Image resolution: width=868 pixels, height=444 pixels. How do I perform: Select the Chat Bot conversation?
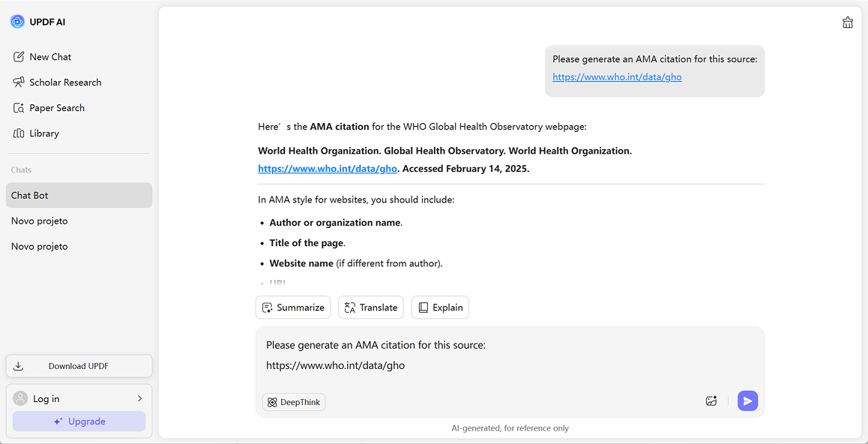79,196
